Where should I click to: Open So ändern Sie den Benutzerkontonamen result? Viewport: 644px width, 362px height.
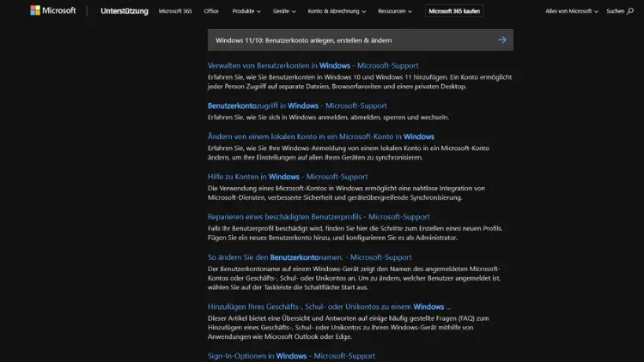(309, 257)
